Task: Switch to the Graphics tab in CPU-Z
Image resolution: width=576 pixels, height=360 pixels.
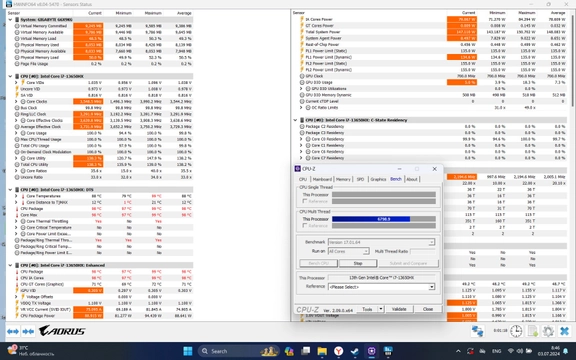Action: pos(378,179)
